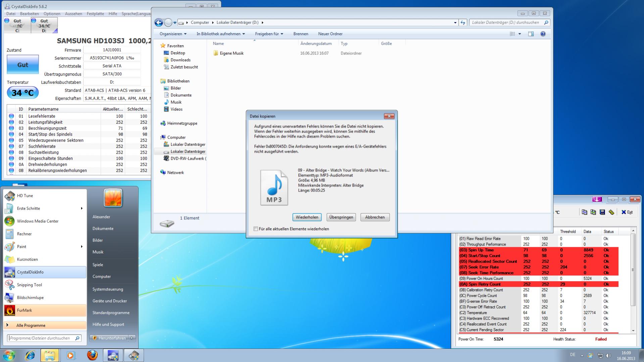
Task: Save with HD Tune floppy disk icon
Action: [x=602, y=212]
